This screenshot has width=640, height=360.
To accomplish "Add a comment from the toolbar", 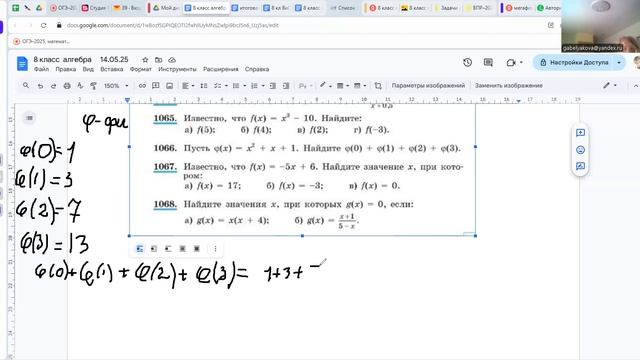I will 156,86.
